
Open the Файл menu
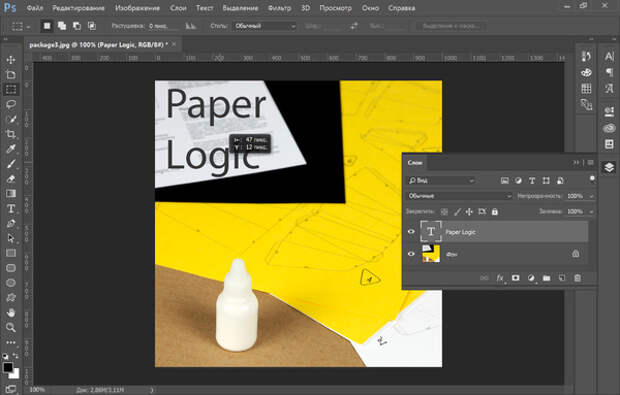[35, 8]
